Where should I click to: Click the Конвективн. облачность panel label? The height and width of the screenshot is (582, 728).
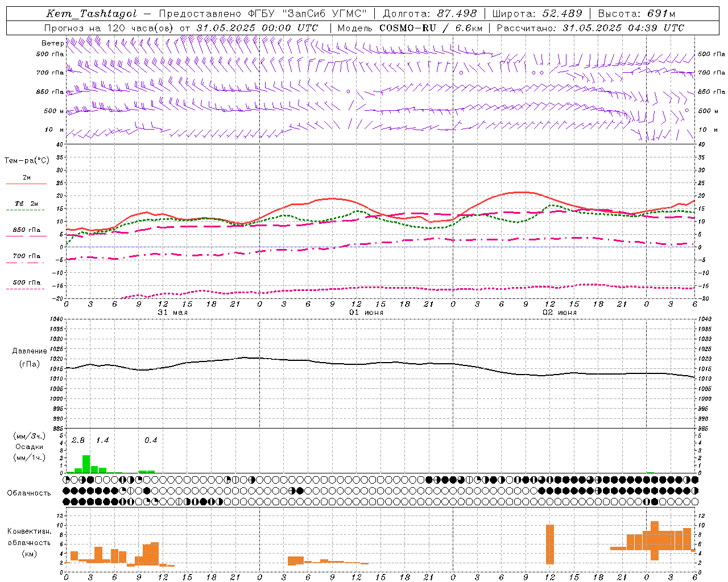coord(29,537)
